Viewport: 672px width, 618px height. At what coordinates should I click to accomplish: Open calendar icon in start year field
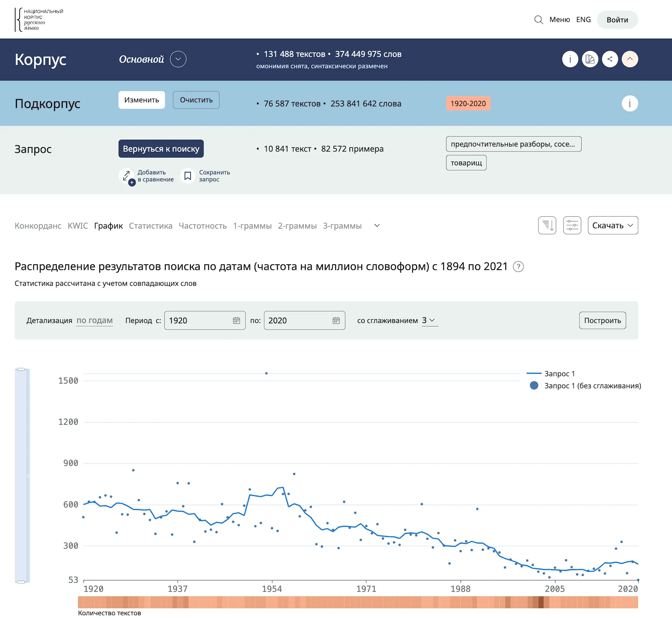(236, 320)
